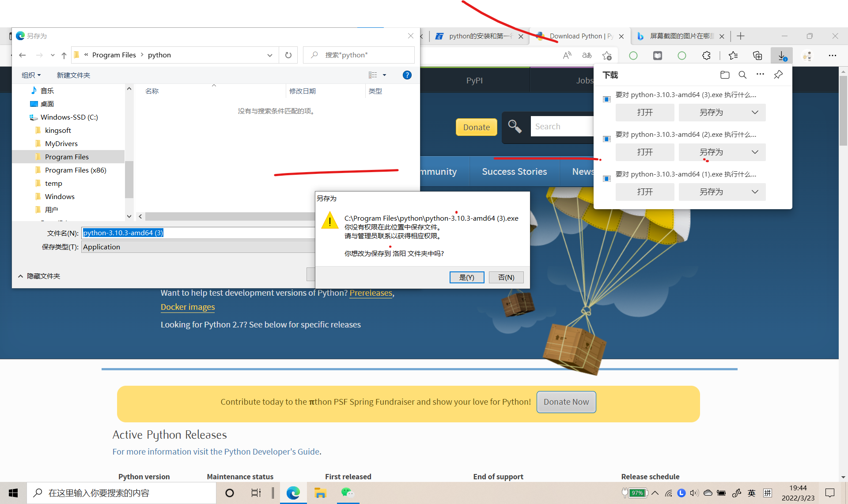Click 打开 for python-3.10.3-amd64 (1).exe
Image resolution: width=848 pixels, height=504 pixels.
tap(645, 192)
